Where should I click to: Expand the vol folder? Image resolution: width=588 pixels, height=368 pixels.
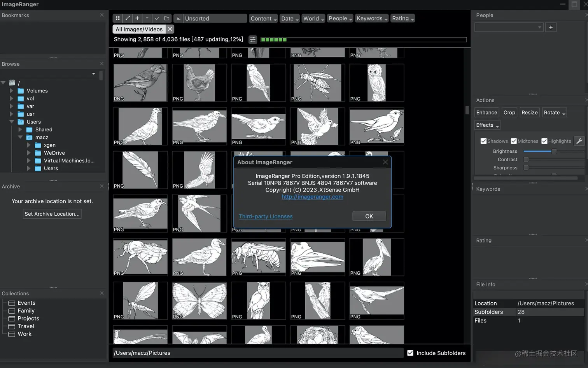click(x=11, y=98)
